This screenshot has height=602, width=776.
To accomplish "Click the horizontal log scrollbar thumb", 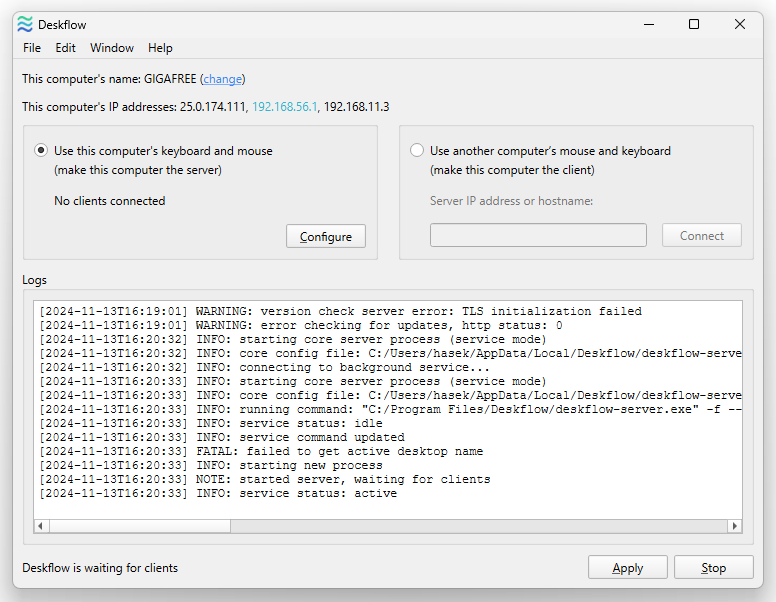I will pyautogui.click(x=140, y=526).
